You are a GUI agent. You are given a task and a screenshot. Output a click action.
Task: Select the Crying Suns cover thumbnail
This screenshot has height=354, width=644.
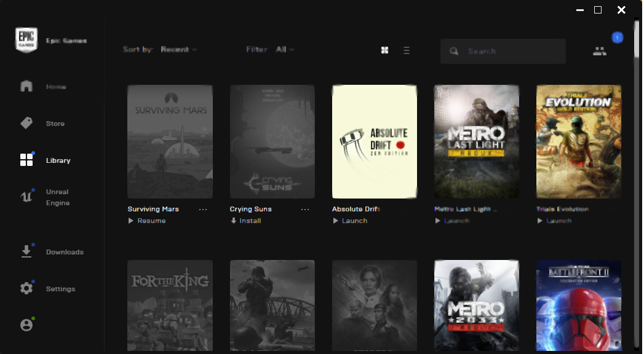(272, 141)
